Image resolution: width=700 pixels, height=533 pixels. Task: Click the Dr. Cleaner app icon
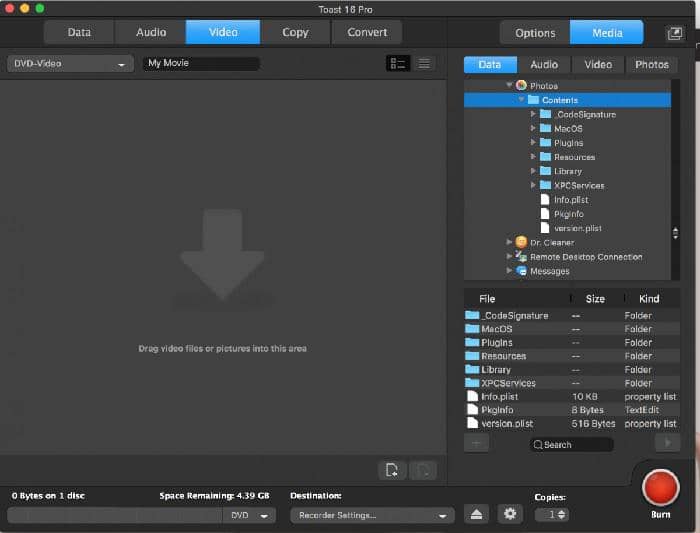tap(521, 242)
